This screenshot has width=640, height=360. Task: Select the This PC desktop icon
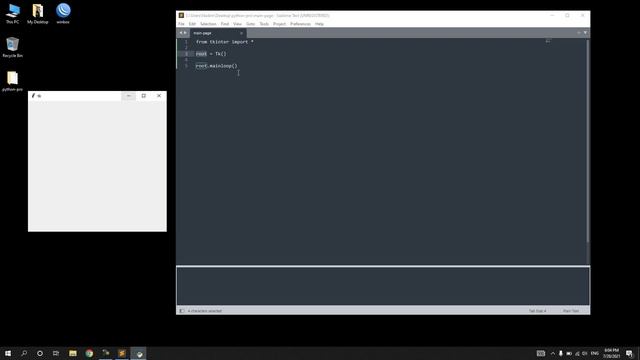click(x=12, y=14)
